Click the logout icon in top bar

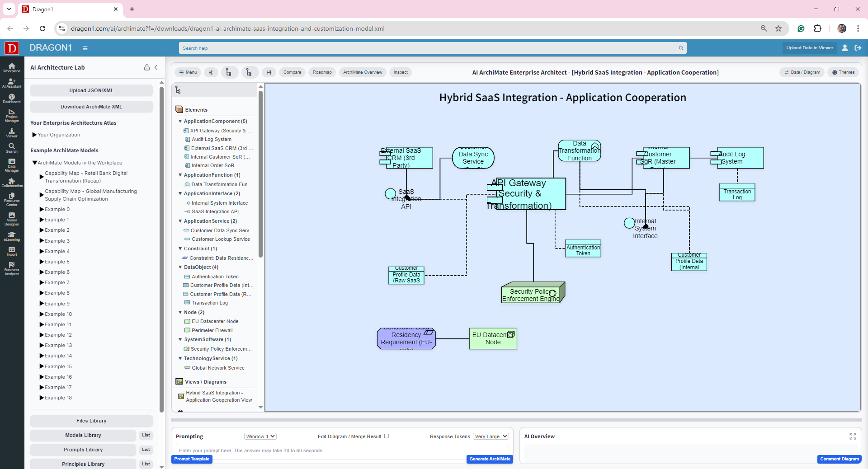858,48
